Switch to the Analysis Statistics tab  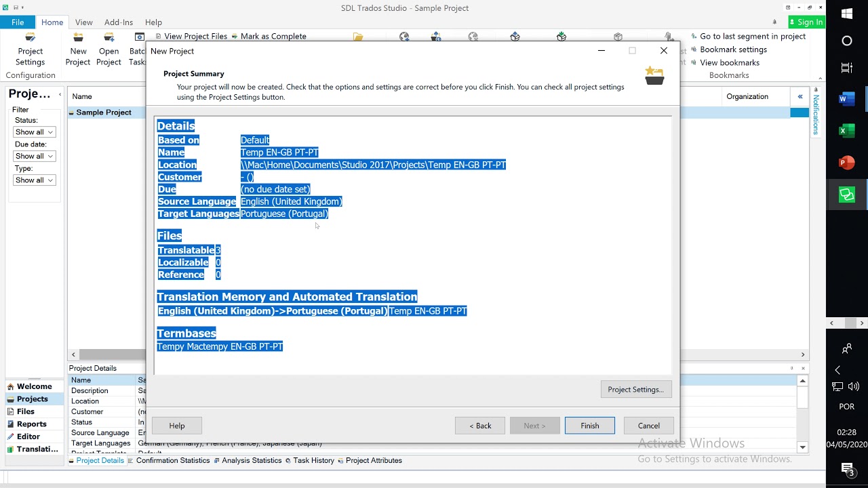tap(248, 460)
